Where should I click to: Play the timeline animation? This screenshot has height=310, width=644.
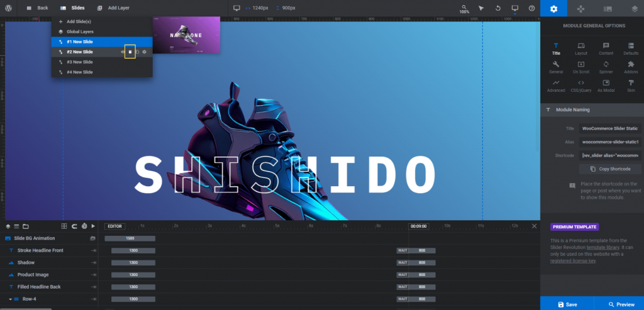coord(93,226)
